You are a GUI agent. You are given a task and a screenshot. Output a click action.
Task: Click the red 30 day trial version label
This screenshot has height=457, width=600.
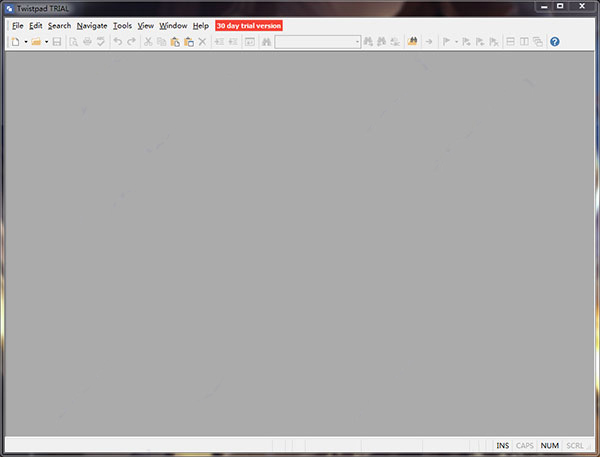tap(249, 26)
